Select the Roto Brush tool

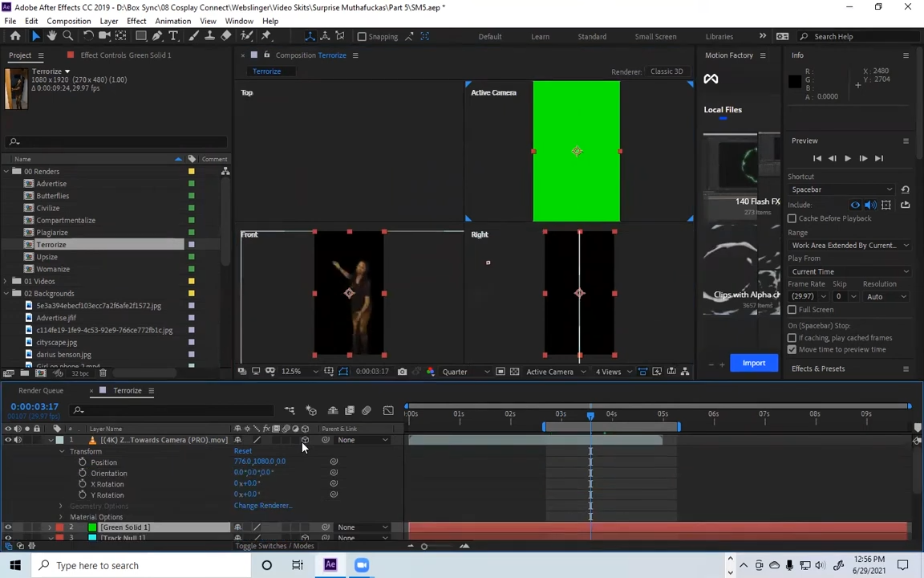pos(247,36)
